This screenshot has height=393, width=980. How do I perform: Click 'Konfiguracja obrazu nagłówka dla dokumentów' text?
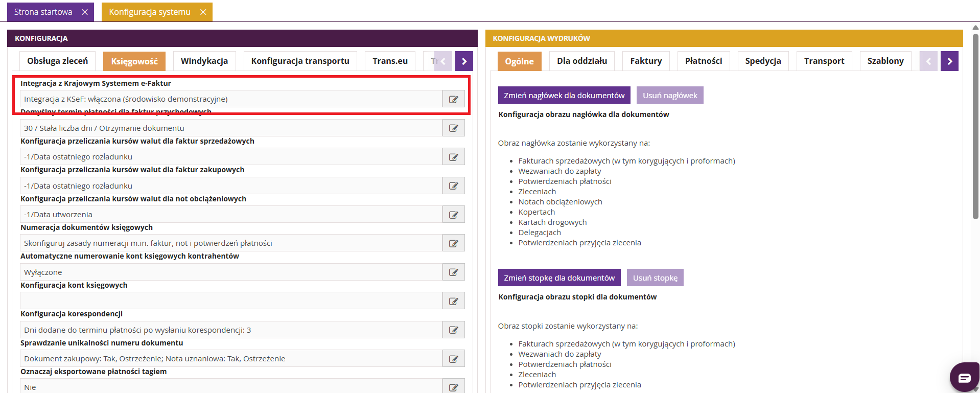[584, 114]
